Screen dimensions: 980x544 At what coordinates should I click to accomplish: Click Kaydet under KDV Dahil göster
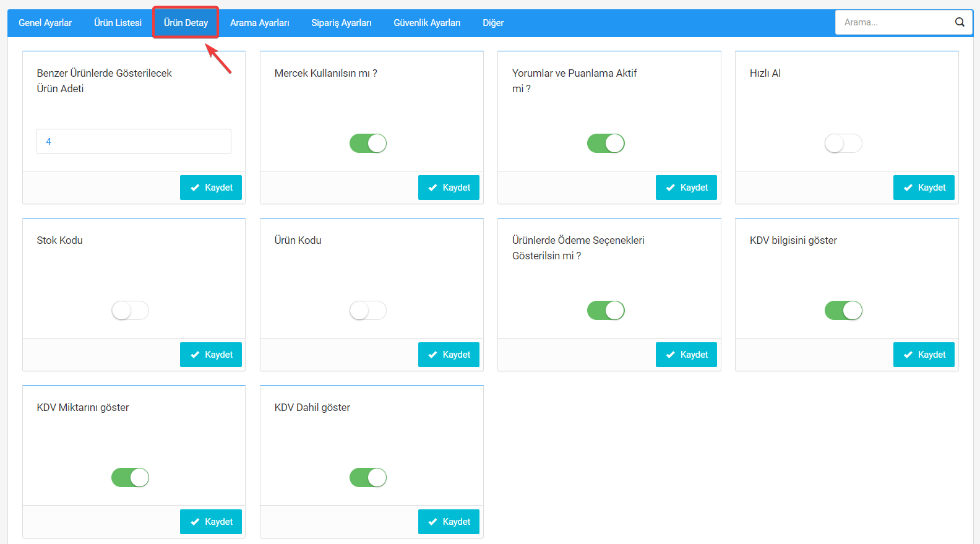[x=449, y=522]
